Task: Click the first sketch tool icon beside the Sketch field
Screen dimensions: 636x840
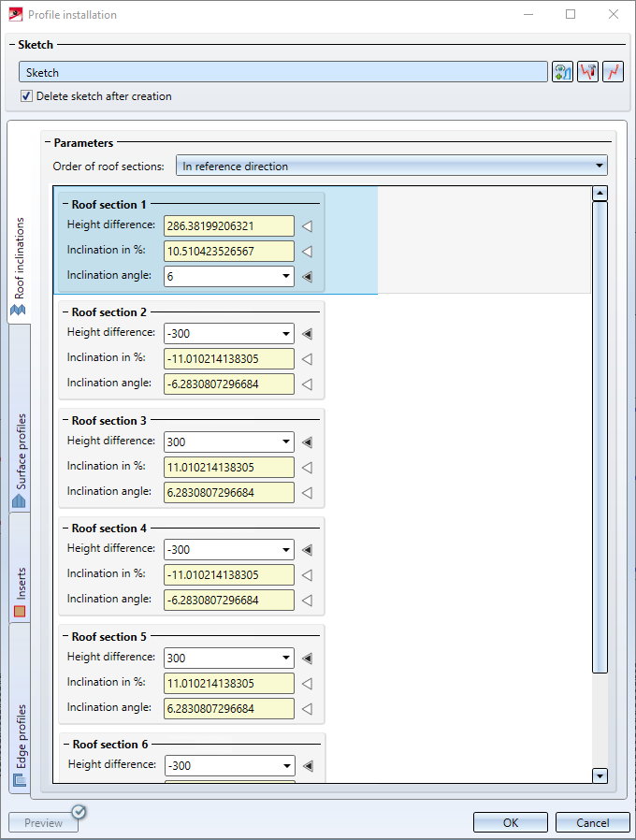Action: [x=563, y=72]
